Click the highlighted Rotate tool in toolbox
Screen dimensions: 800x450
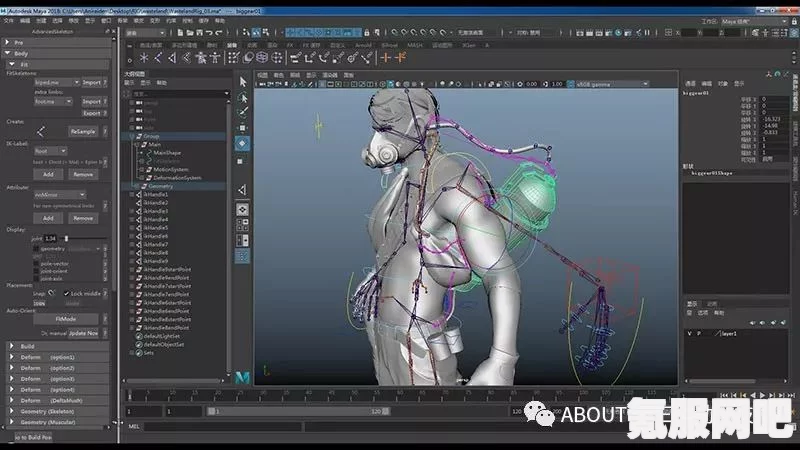click(242, 143)
